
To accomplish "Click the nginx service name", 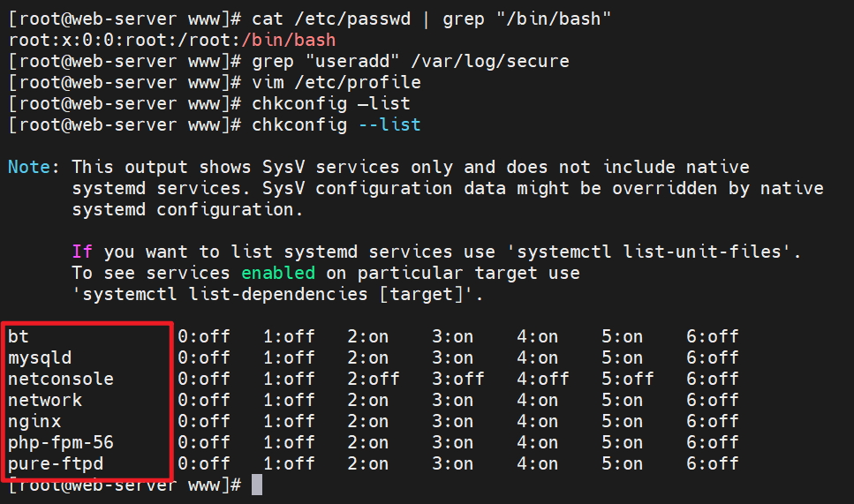I will 34,421.
